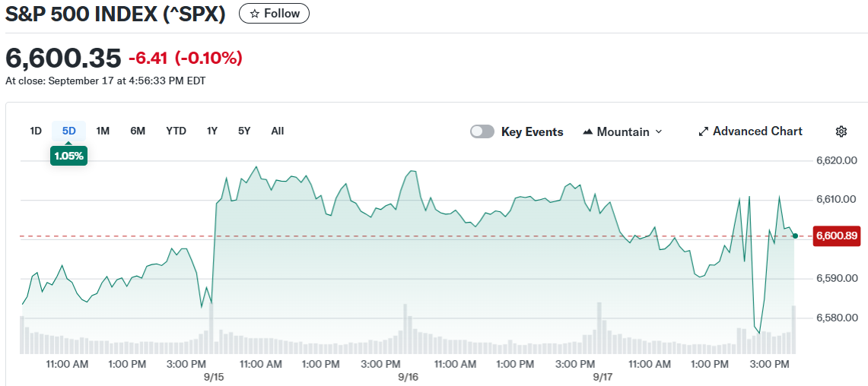The image size is (868, 386).
Task: Click the 6,620.00 axis label
Action: tap(837, 161)
